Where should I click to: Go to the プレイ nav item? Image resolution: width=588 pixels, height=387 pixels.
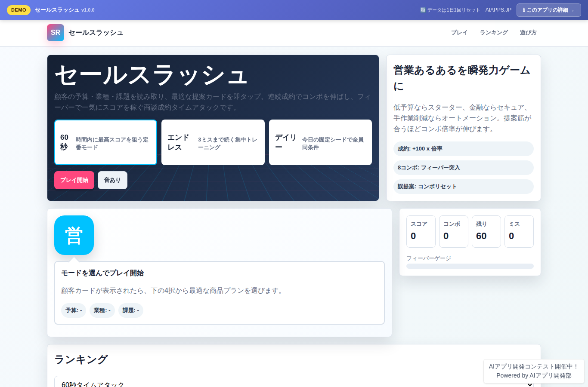click(x=459, y=33)
